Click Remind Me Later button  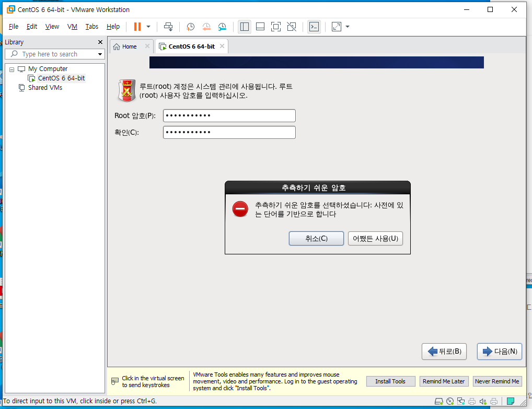[x=444, y=381]
